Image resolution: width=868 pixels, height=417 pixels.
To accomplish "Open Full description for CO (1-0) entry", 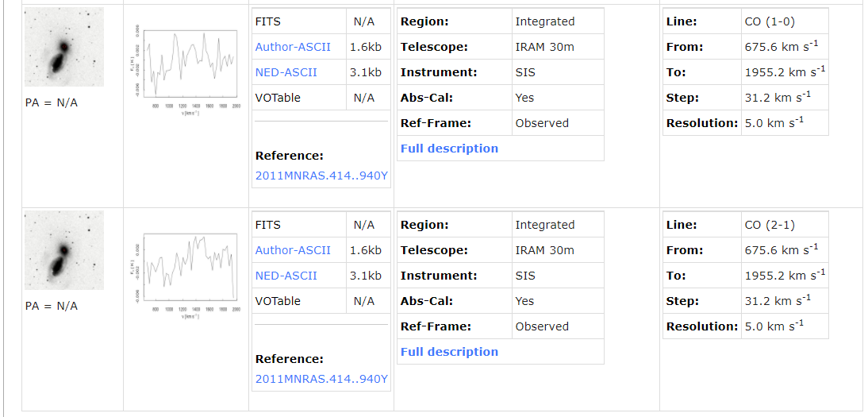I will coord(450,149).
